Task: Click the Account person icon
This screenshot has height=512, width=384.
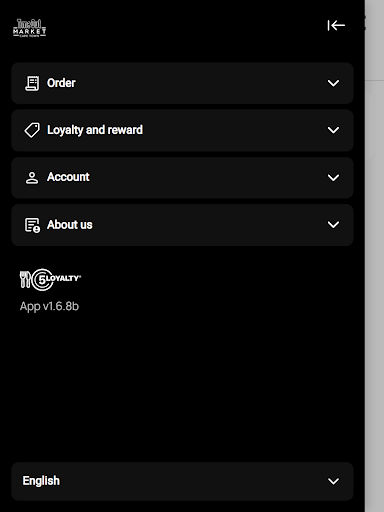Action: tap(32, 178)
